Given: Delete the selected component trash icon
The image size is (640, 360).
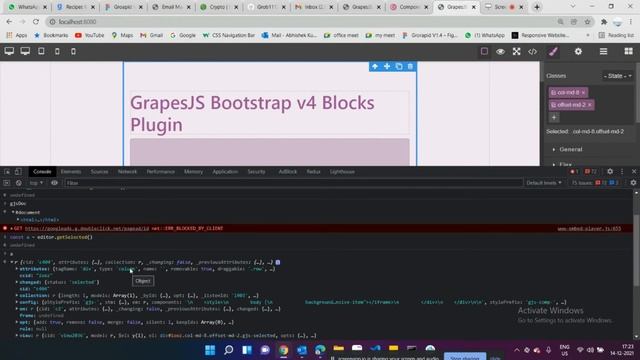Looking at the screenshot, I should [410, 67].
